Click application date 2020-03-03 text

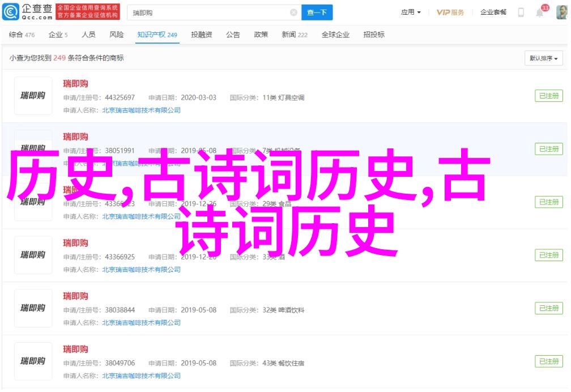click(x=198, y=97)
